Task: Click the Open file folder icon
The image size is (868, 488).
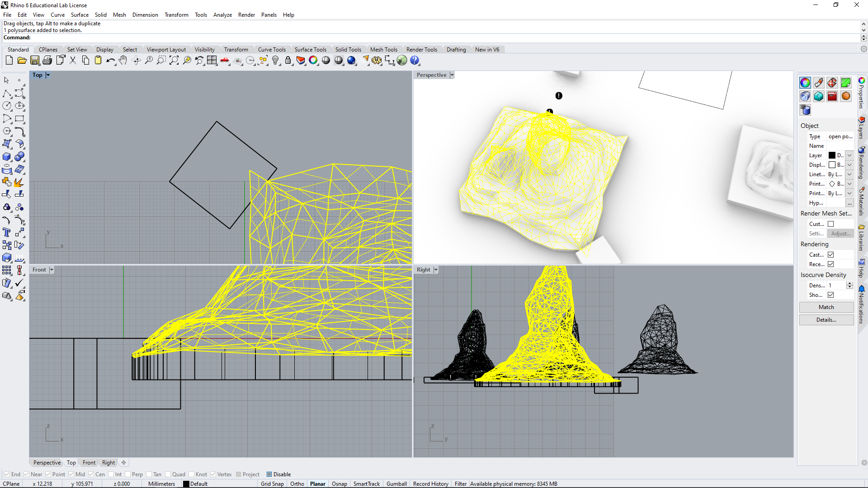Action: 22,60
